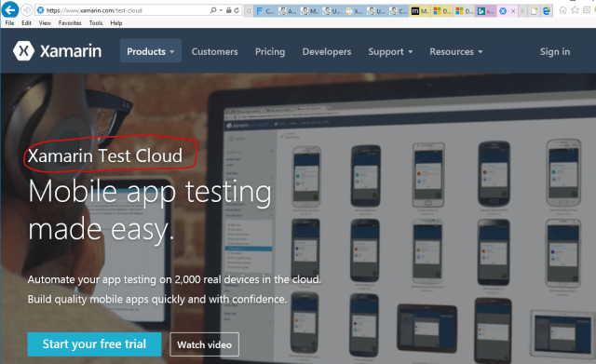Open the Developers page
This screenshot has width=596, height=364.
pos(327,52)
